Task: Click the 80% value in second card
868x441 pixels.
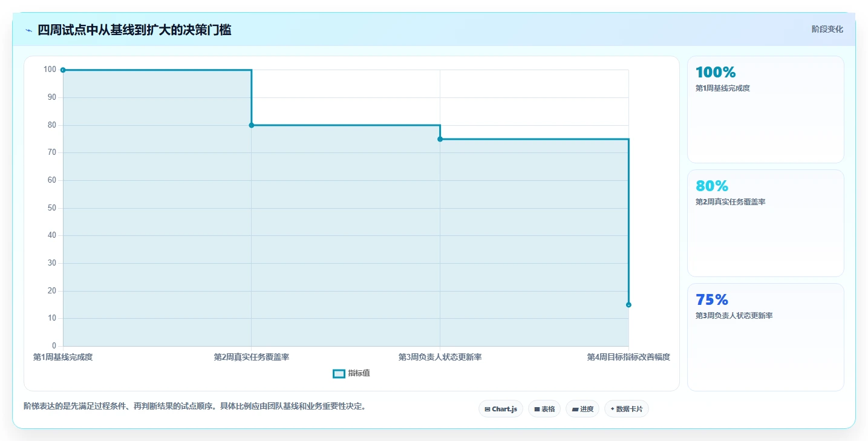Action: point(712,186)
